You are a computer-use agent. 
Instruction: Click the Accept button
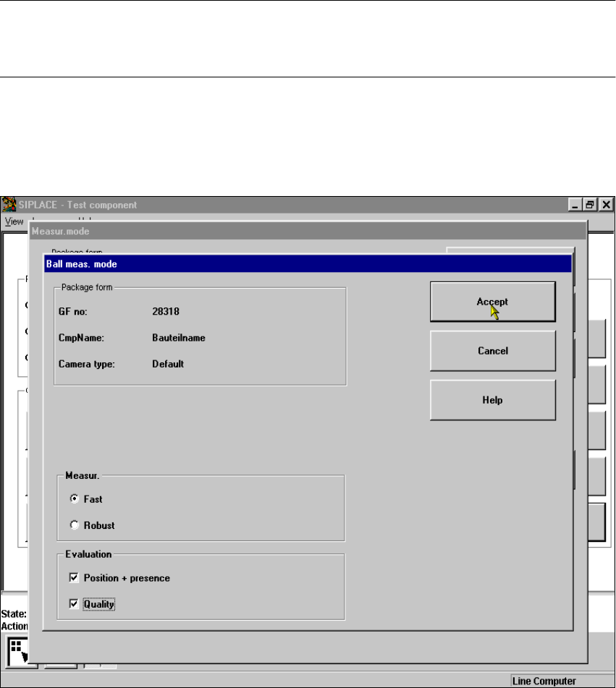pyautogui.click(x=493, y=302)
